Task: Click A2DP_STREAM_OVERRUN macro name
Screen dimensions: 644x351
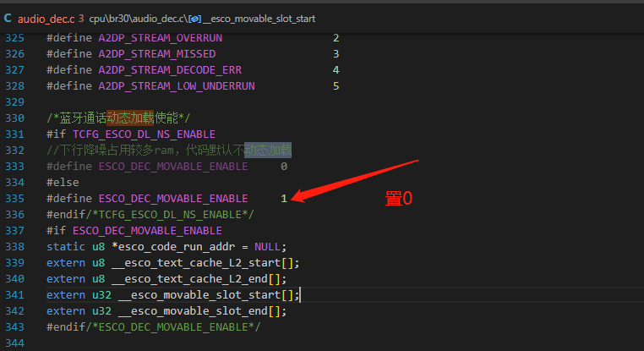Action: coord(161,38)
